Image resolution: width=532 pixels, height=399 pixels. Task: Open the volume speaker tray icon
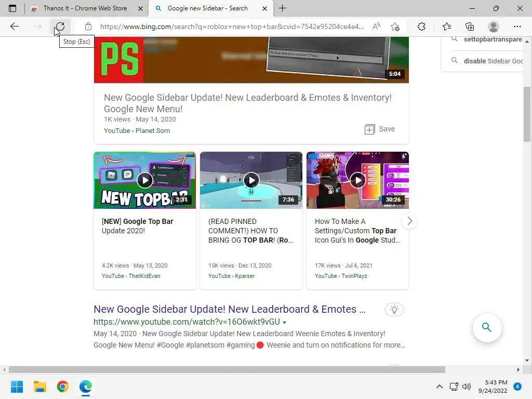point(467,387)
